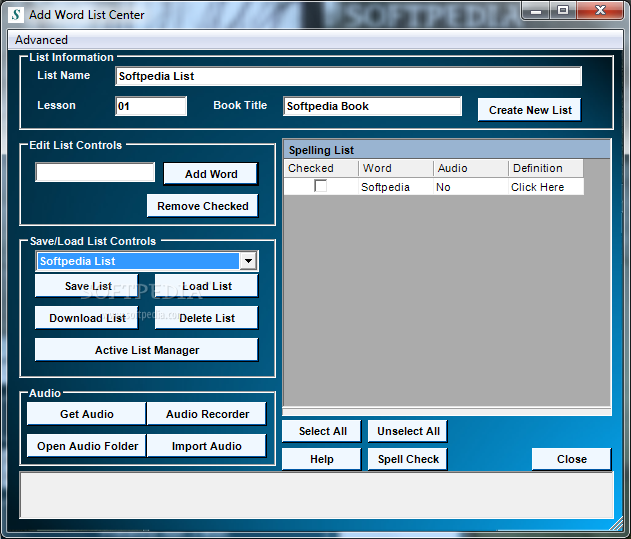The height and width of the screenshot is (539, 631).
Task: Click the Close button at bottom right
Action: [571, 459]
